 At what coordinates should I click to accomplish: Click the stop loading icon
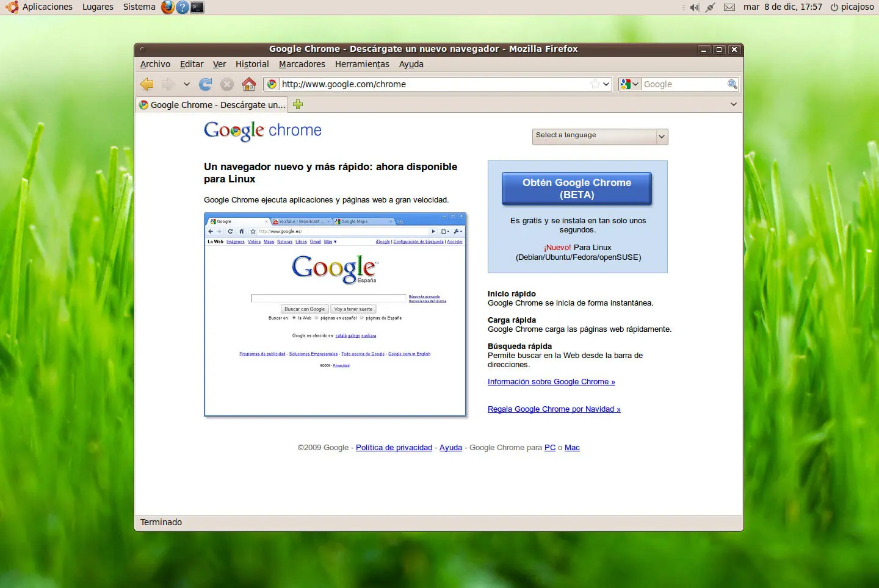pyautogui.click(x=227, y=84)
